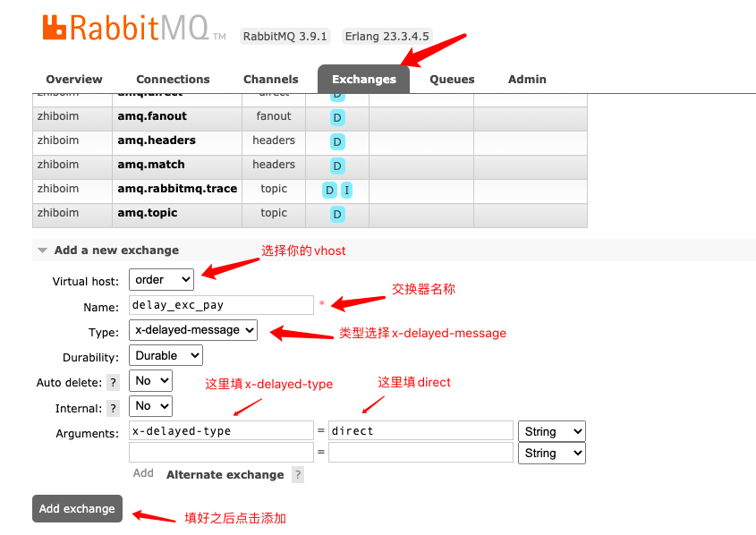Click the Arguments: label
The width and height of the screenshot is (756, 535).
point(88,433)
